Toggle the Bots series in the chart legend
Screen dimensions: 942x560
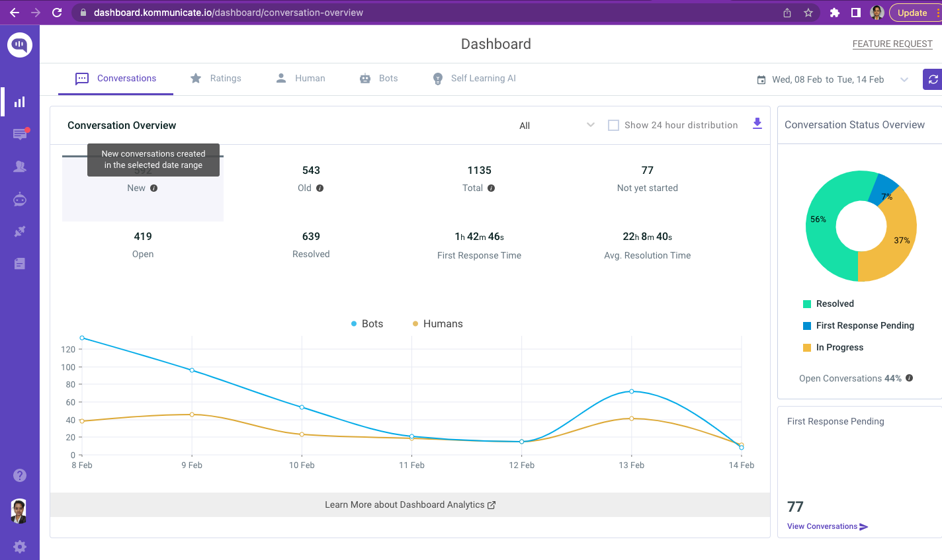pyautogui.click(x=367, y=323)
